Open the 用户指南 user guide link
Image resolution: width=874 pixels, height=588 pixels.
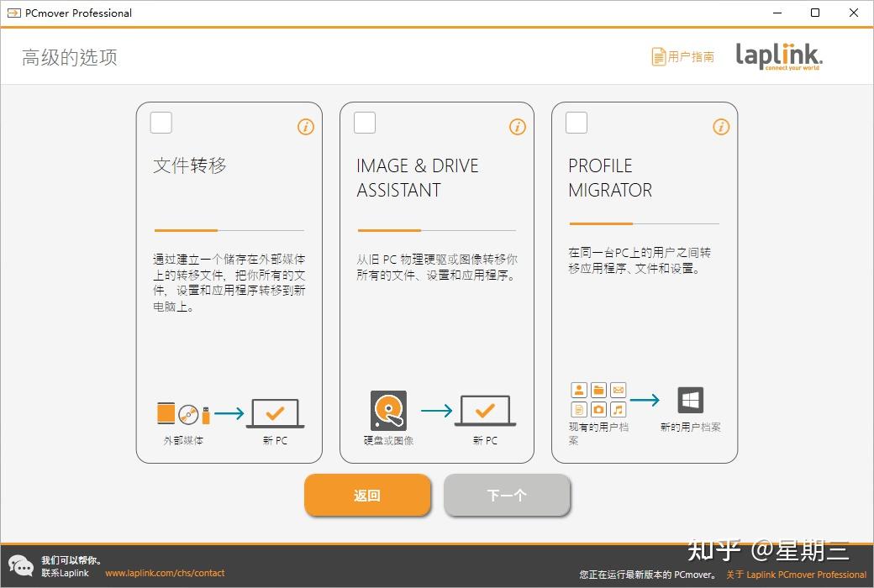[691, 56]
